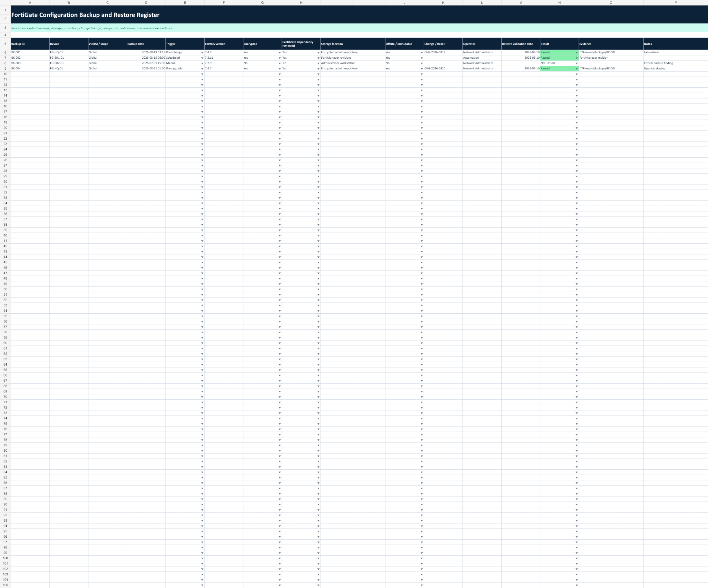The height and width of the screenshot is (588, 708).
Task: Expand Result dropdown for BK-002 row
Action: click(x=577, y=58)
